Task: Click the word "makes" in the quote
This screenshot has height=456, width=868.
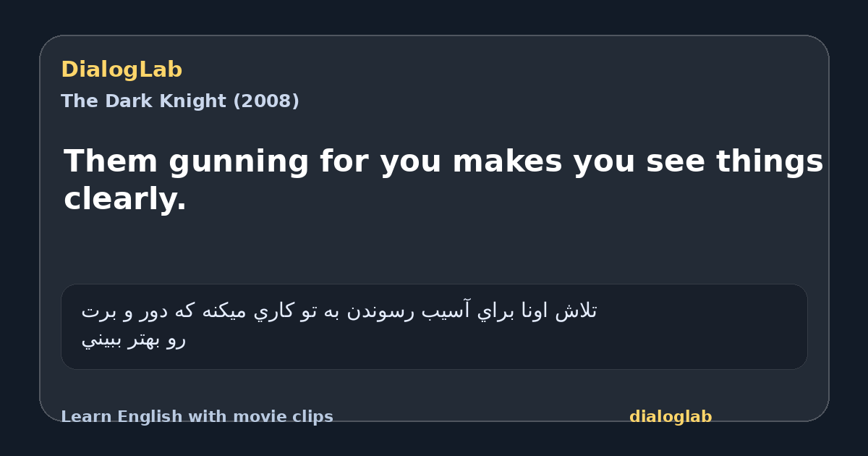Action: (506, 161)
